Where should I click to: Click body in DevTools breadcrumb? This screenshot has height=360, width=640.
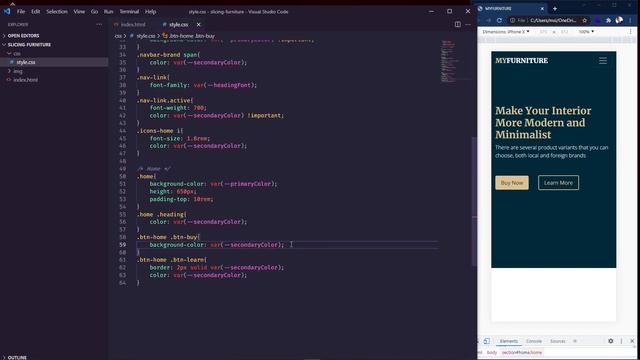(x=492, y=352)
